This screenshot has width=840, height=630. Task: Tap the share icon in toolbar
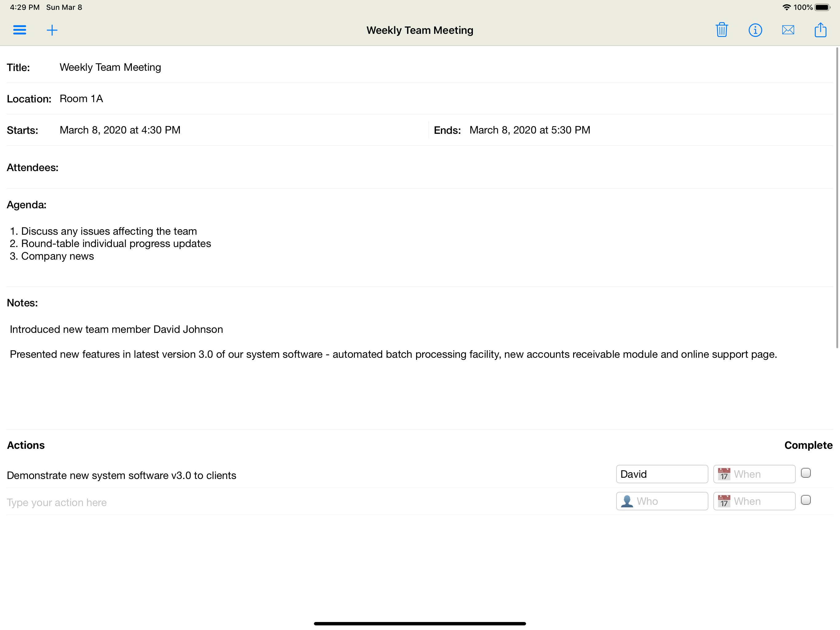click(821, 30)
